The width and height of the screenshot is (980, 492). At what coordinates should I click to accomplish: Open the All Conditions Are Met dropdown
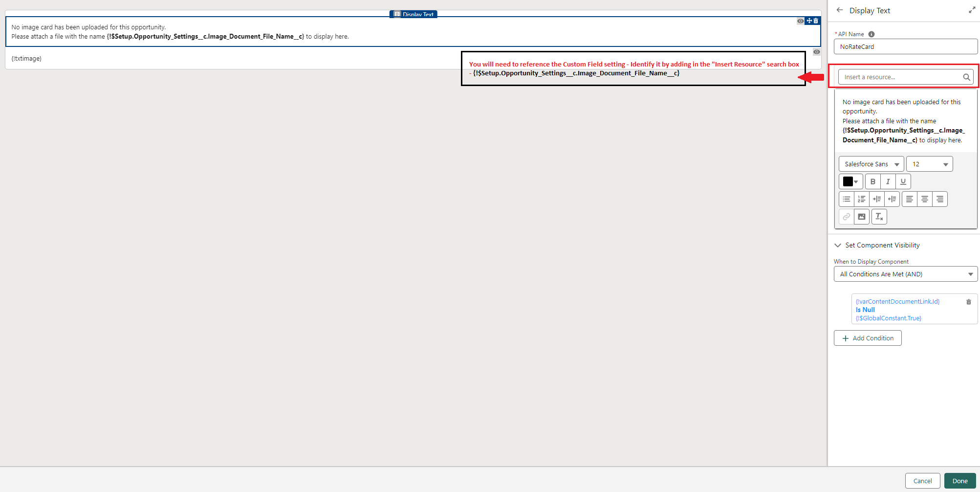pyautogui.click(x=905, y=274)
